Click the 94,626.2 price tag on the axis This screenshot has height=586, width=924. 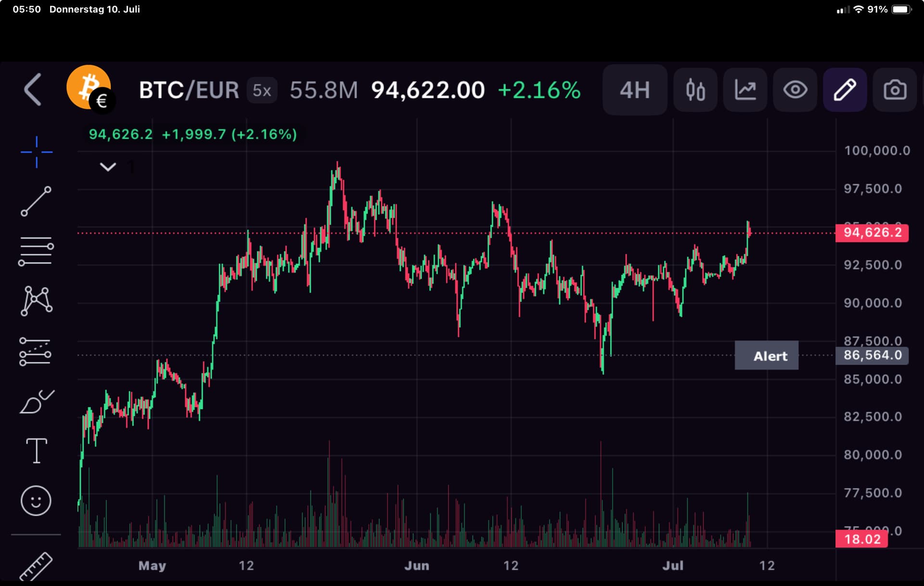coord(873,233)
